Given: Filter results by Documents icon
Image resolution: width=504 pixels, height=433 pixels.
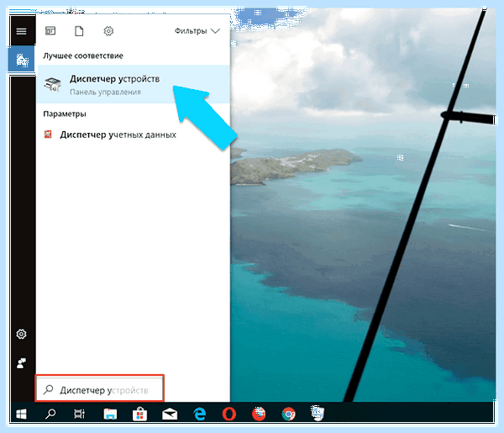Looking at the screenshot, I should [x=79, y=31].
